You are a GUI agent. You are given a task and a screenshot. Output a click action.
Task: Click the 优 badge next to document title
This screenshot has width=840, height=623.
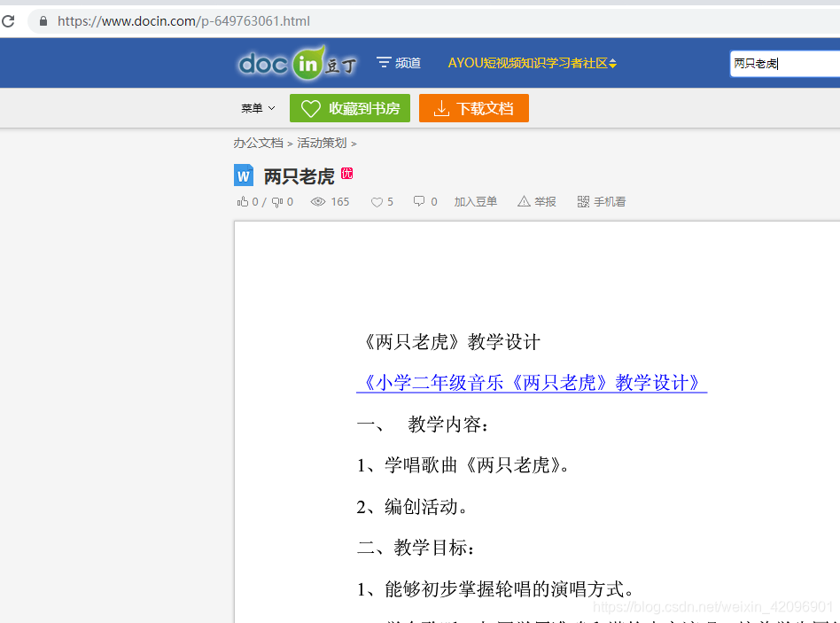pos(345,174)
